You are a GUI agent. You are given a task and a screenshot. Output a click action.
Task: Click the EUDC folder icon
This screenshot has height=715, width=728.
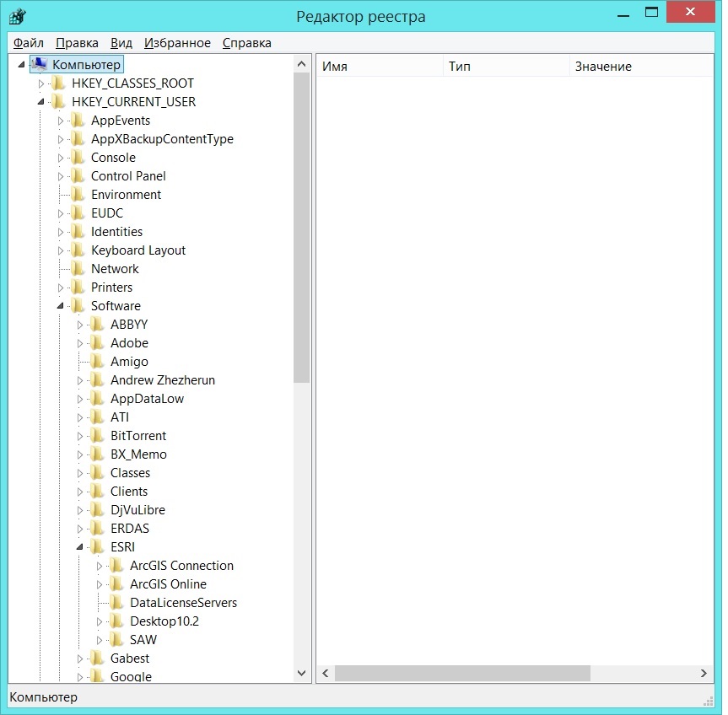coord(78,213)
